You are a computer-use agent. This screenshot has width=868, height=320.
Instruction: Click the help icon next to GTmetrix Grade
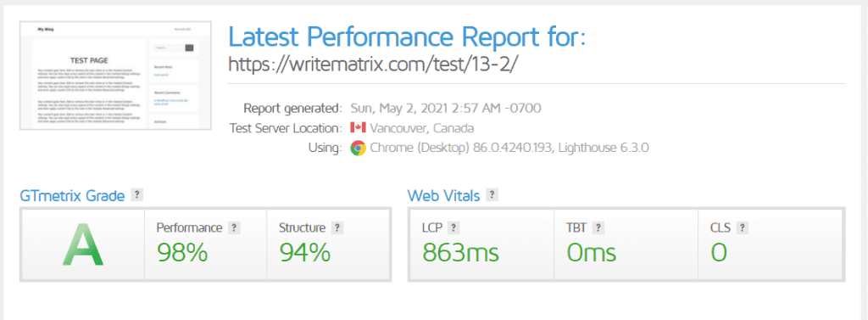click(x=136, y=195)
